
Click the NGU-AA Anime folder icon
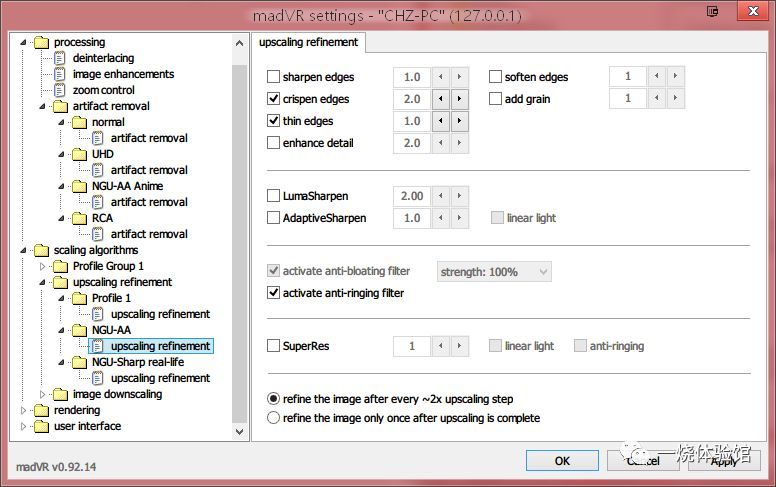(x=79, y=187)
